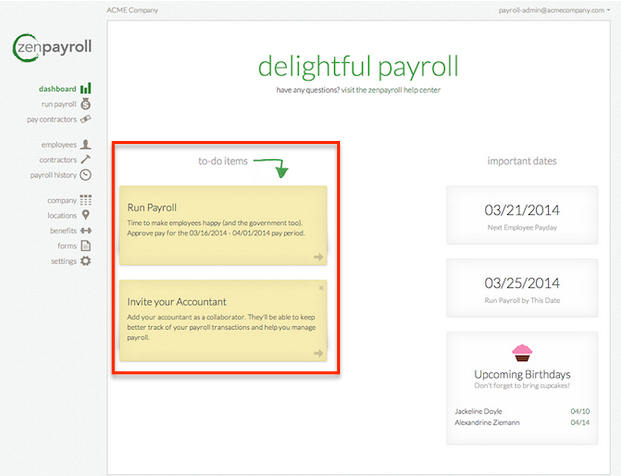Click the 03/21/2014 Next Employee Payday card
Image resolution: width=621 pixels, height=476 pixels.
click(x=522, y=215)
